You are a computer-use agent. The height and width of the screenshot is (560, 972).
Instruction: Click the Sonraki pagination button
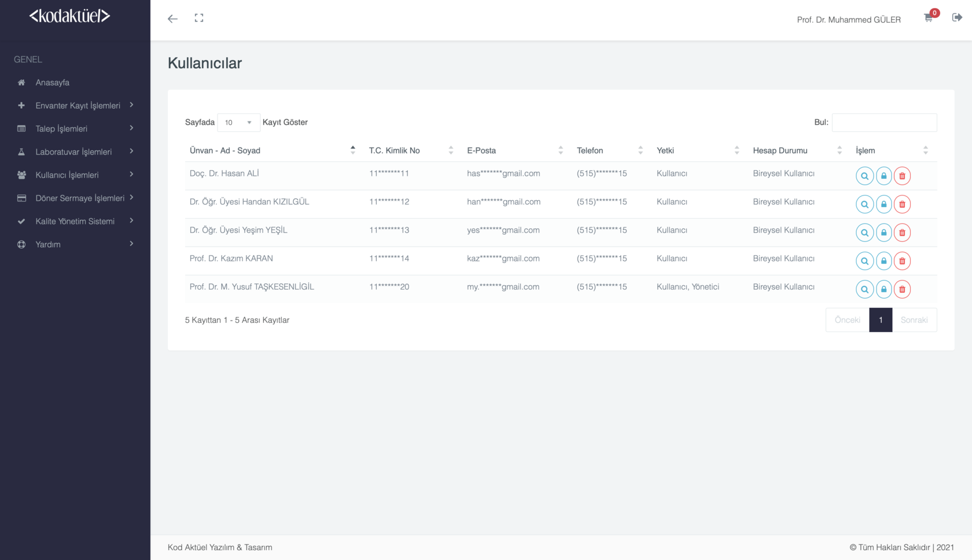(914, 320)
